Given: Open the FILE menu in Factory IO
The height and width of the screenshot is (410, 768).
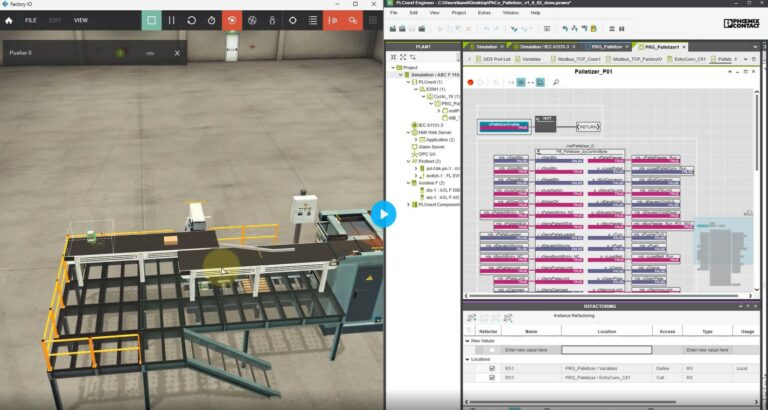Looking at the screenshot, I should point(30,21).
